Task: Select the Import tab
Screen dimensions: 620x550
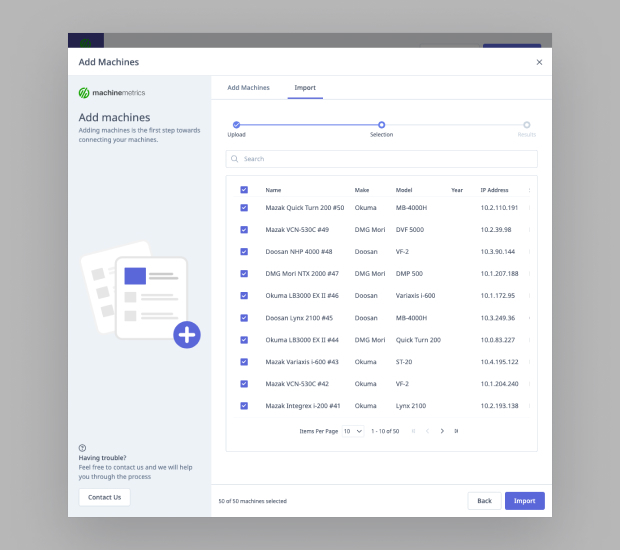Action: coord(304,88)
